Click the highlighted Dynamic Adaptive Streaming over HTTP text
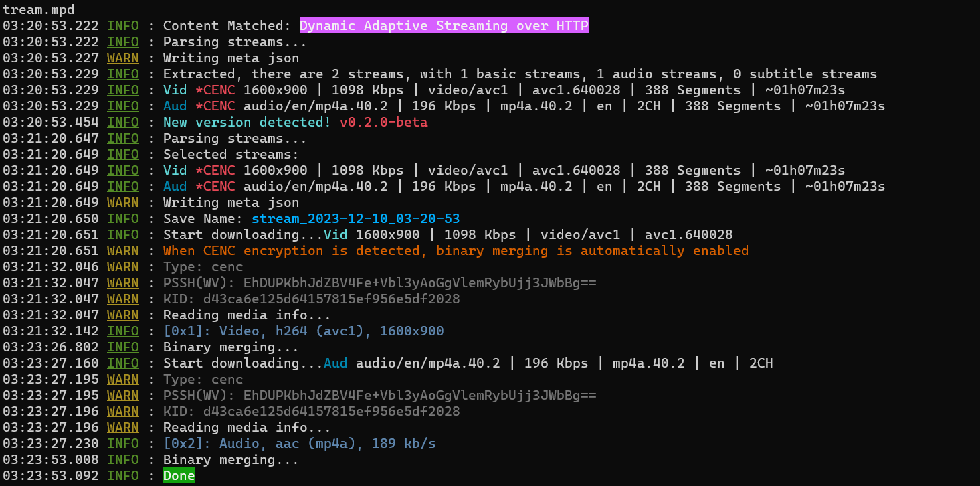The height and width of the screenshot is (486, 980). pos(444,26)
